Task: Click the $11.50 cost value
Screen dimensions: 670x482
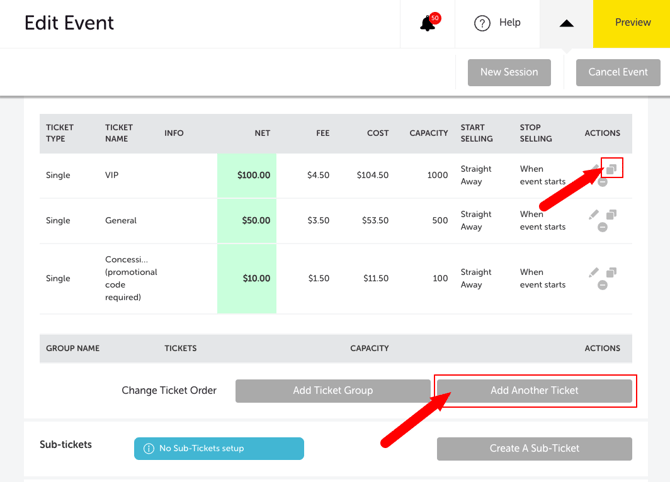Action: tap(376, 279)
